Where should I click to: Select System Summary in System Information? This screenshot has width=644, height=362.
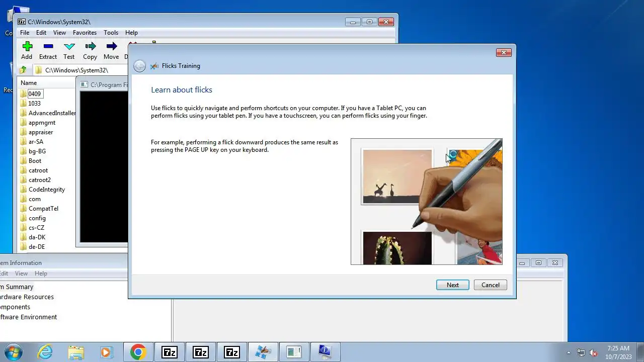pyautogui.click(x=17, y=287)
